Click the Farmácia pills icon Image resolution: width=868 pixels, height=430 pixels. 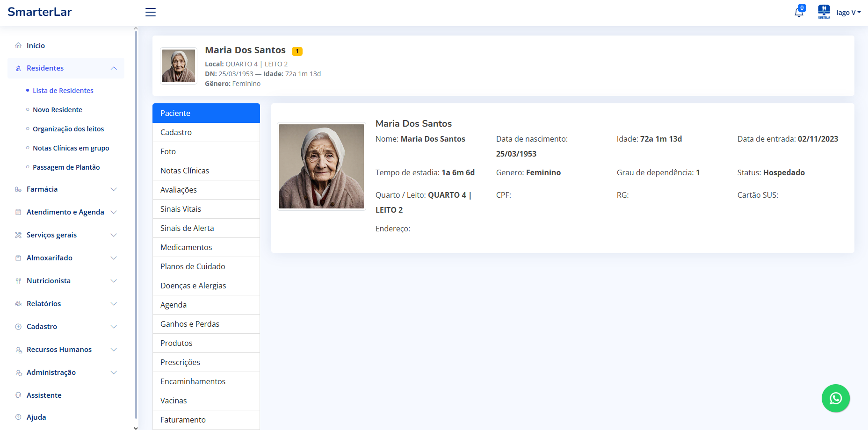click(18, 189)
